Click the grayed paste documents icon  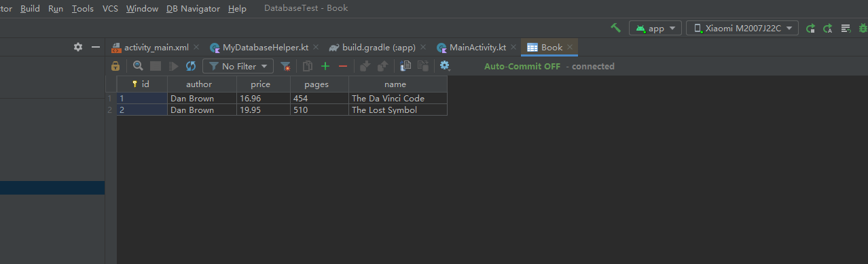point(422,66)
